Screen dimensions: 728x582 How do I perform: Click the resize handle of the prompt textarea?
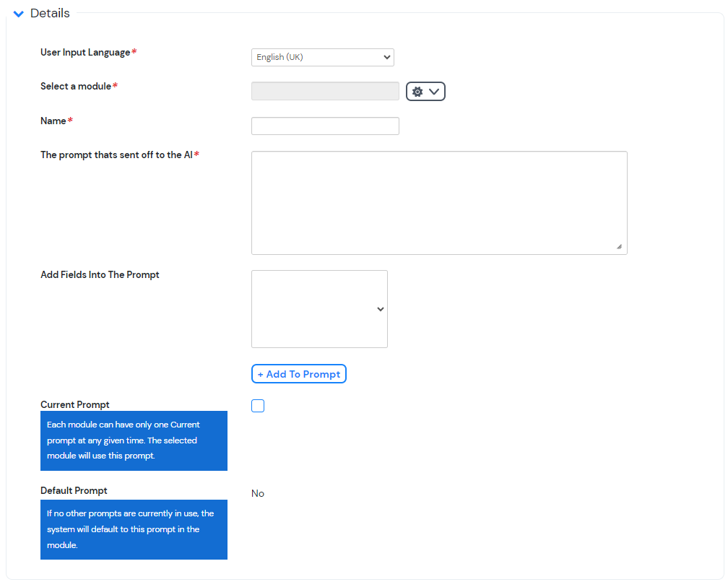coord(620,248)
